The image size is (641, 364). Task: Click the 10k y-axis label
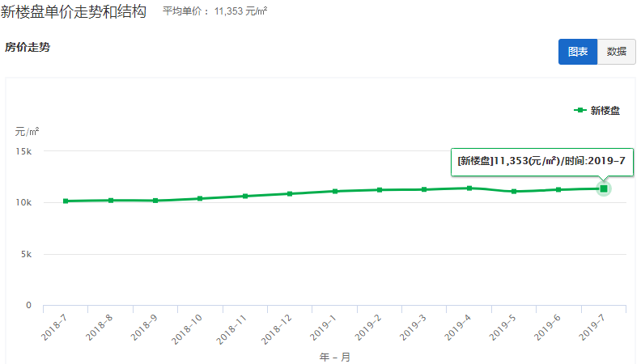[x=23, y=203]
